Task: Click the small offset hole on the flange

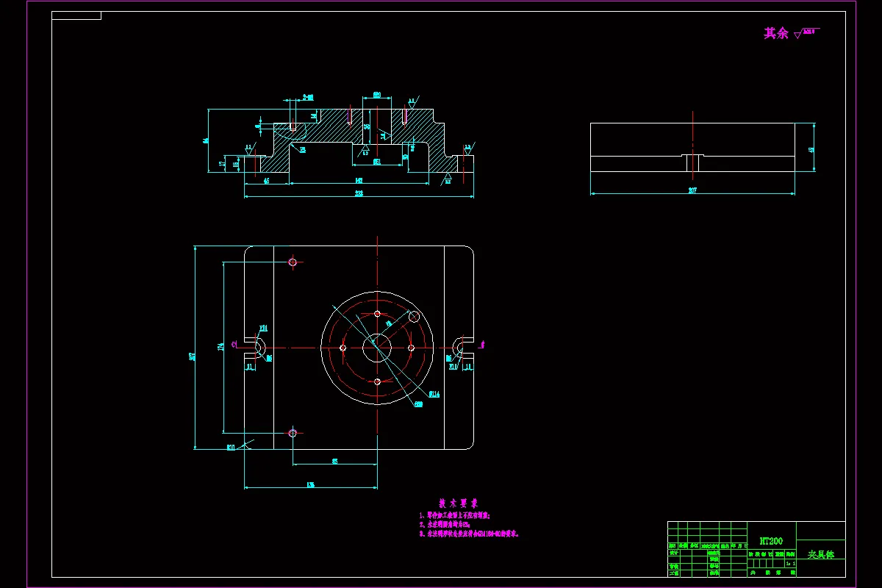Action: click(x=415, y=316)
